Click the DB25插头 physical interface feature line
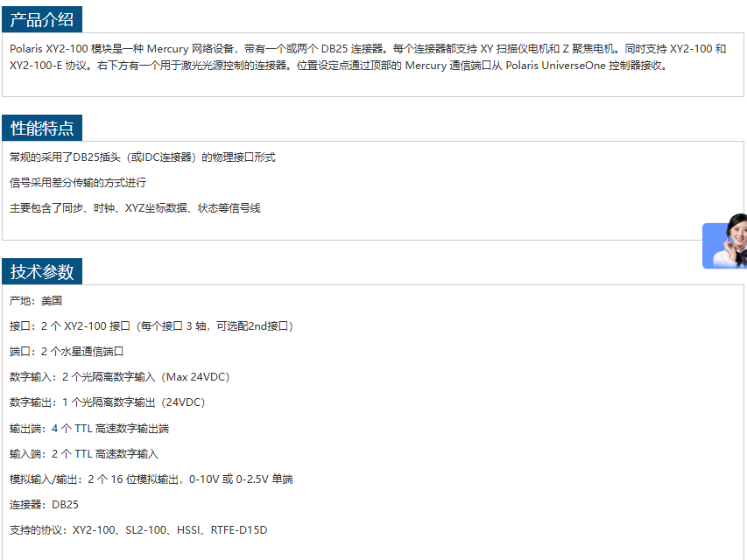The width and height of the screenshot is (747, 560). tap(143, 157)
